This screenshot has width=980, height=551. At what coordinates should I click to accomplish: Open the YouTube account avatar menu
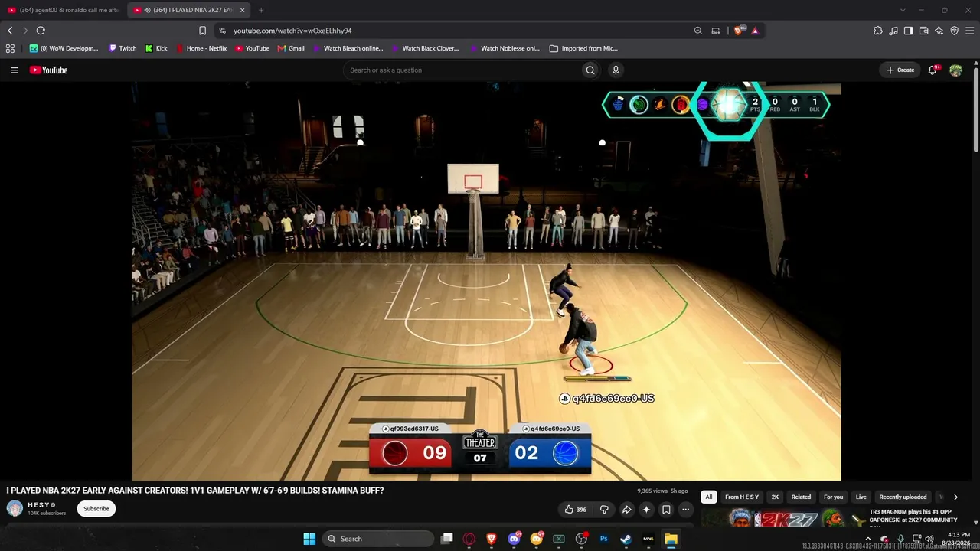955,70
